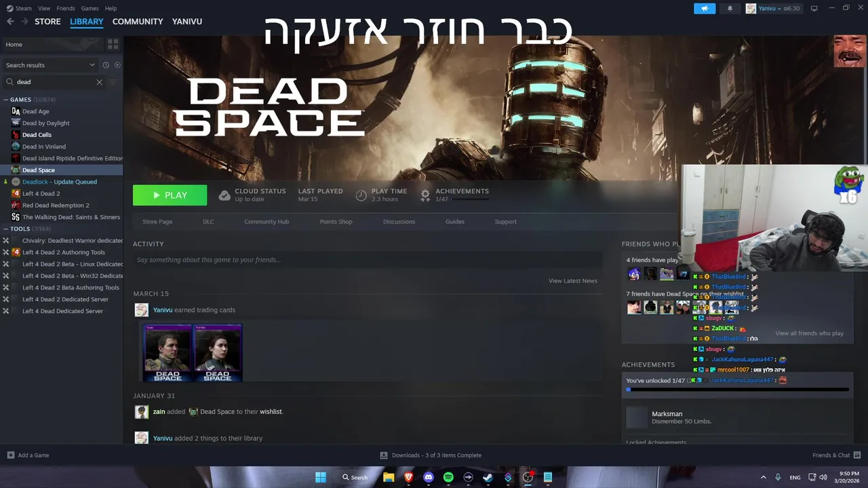
Task: Click the Cloud Status icon
Action: point(224,195)
